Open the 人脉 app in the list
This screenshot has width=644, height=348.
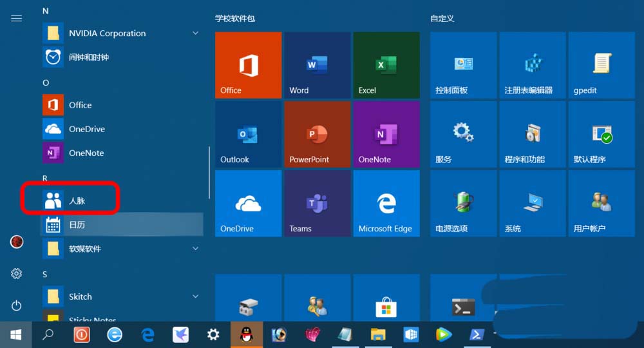(x=122, y=200)
